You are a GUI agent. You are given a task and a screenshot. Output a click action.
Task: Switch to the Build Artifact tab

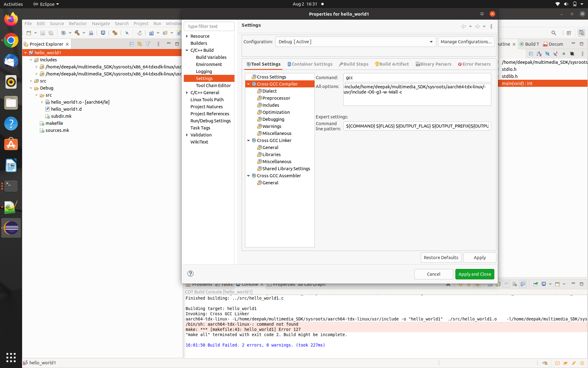392,64
